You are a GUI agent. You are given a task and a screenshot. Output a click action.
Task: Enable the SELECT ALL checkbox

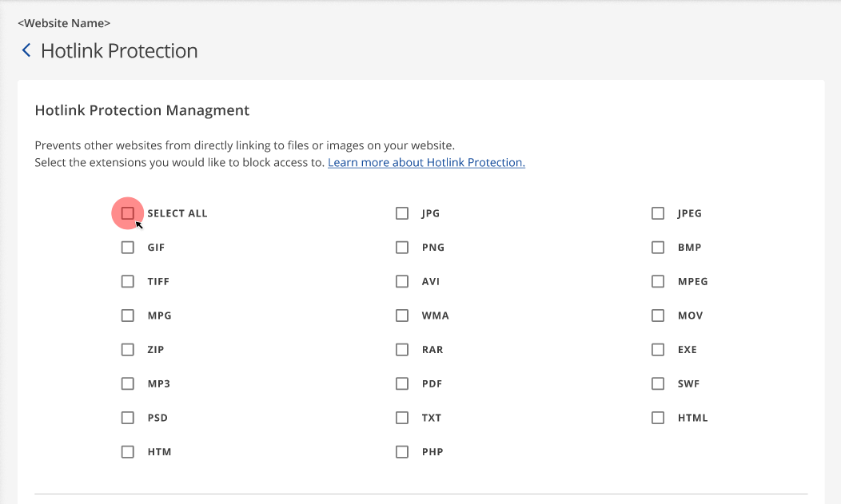pyautogui.click(x=127, y=213)
